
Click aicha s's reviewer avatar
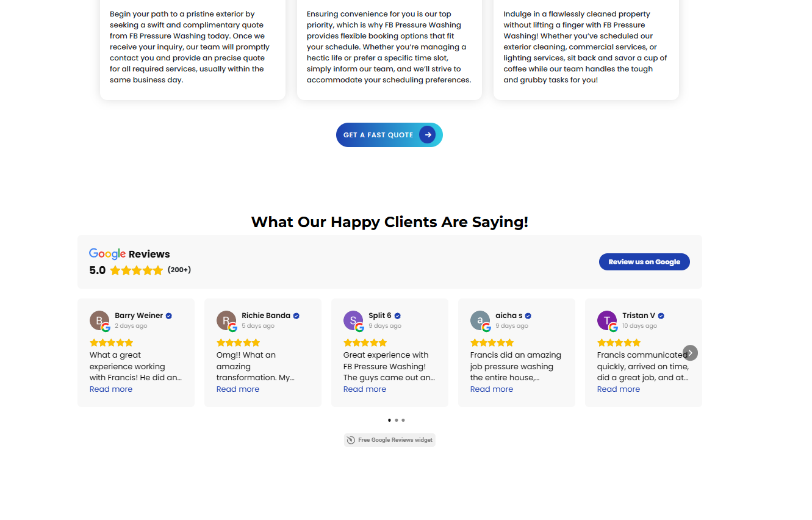coord(480,320)
